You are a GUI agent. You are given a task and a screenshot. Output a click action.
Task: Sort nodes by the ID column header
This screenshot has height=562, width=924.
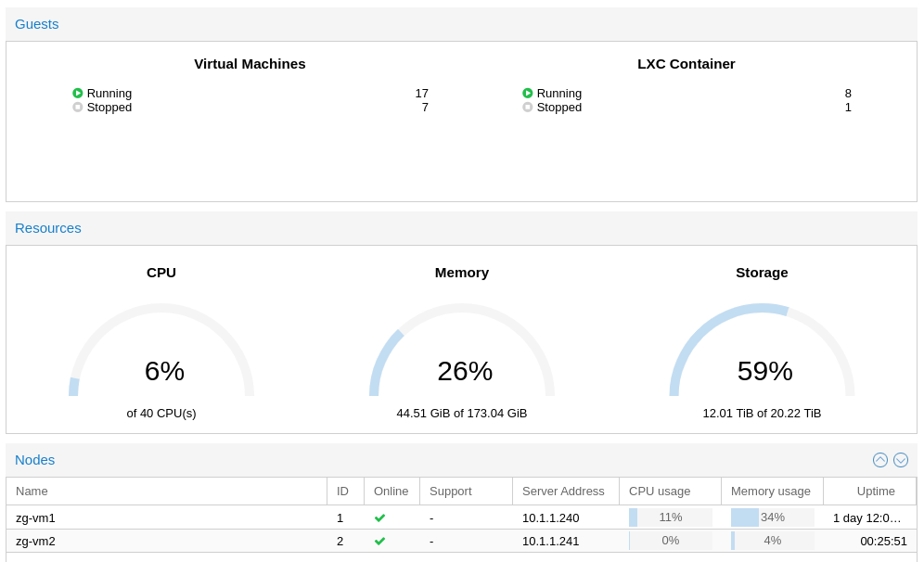(345, 492)
